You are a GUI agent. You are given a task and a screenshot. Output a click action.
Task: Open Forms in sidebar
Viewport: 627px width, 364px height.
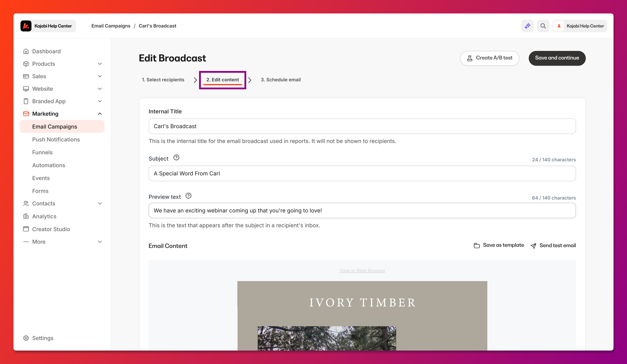40,191
